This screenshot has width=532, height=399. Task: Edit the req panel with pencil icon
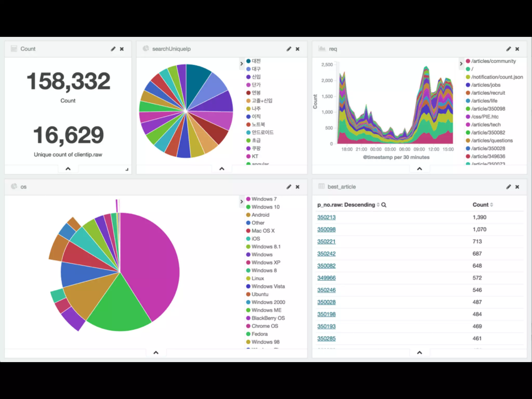pos(508,49)
